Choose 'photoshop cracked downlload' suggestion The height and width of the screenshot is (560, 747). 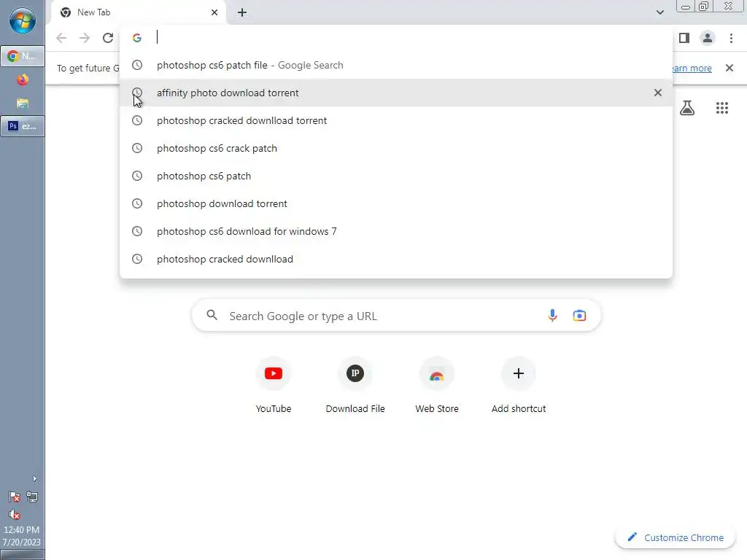tap(396, 259)
